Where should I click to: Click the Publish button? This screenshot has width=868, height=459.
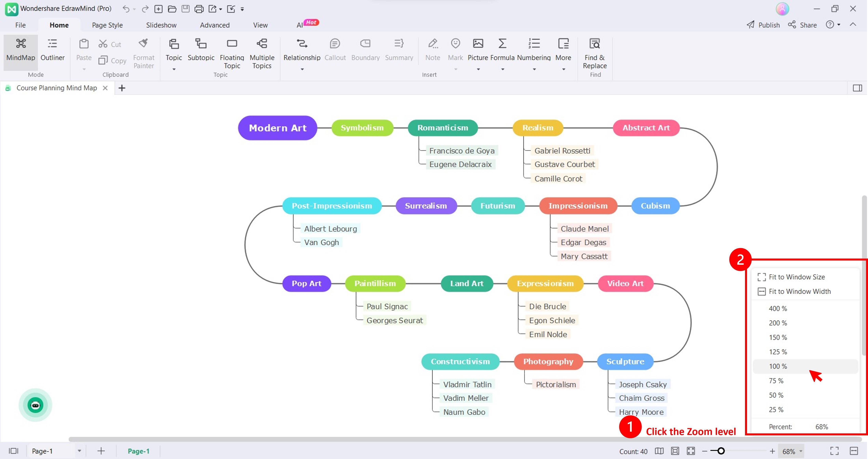click(763, 25)
